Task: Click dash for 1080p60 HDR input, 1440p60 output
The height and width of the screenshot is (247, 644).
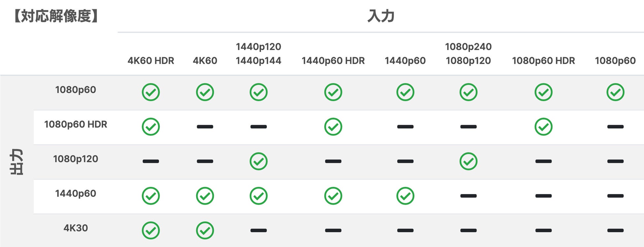Action: pos(543,196)
